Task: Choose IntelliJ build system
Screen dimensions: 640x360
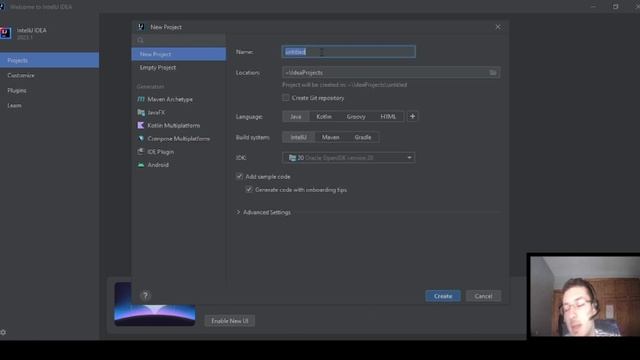Action: coord(298,137)
